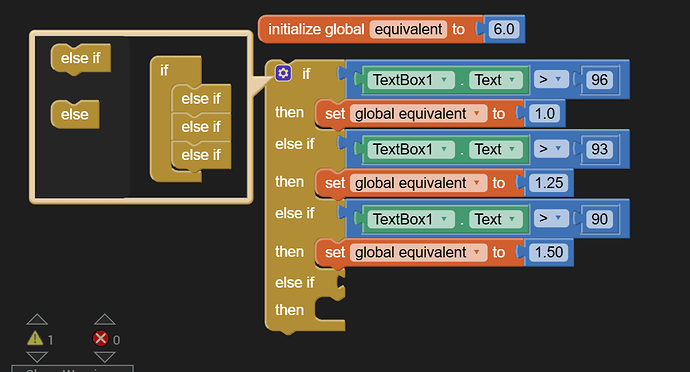Image resolution: width=690 pixels, height=372 pixels.
Task: Click the last empty 'then' label
Action: 289,310
